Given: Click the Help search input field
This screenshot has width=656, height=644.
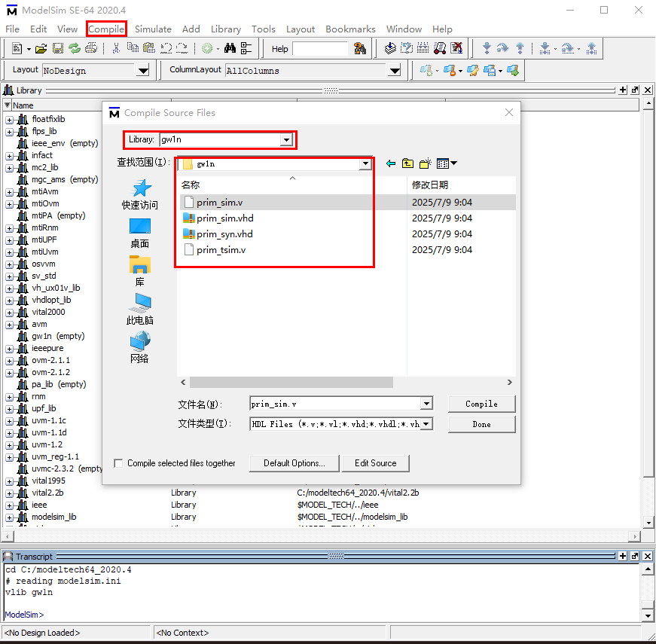Looking at the screenshot, I should point(320,48).
